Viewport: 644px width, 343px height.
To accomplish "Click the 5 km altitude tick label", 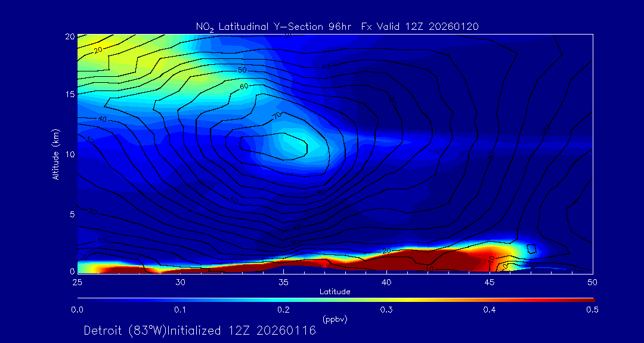I will [70, 214].
